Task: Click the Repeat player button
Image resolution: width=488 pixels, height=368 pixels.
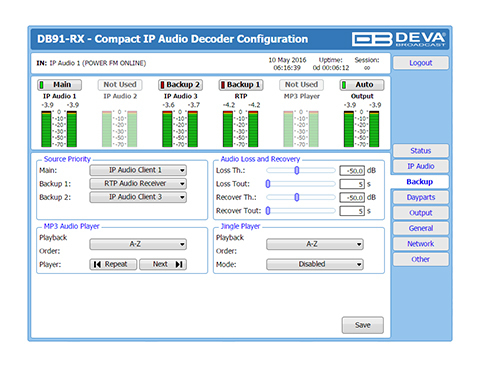Action: click(113, 264)
